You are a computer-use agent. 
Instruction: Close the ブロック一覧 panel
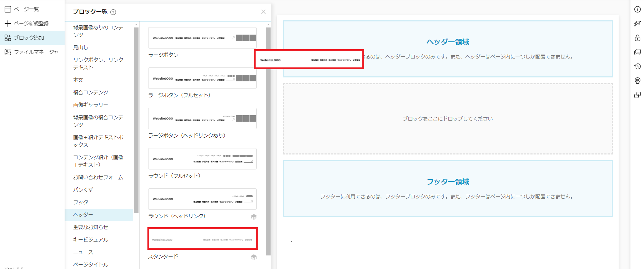263,12
